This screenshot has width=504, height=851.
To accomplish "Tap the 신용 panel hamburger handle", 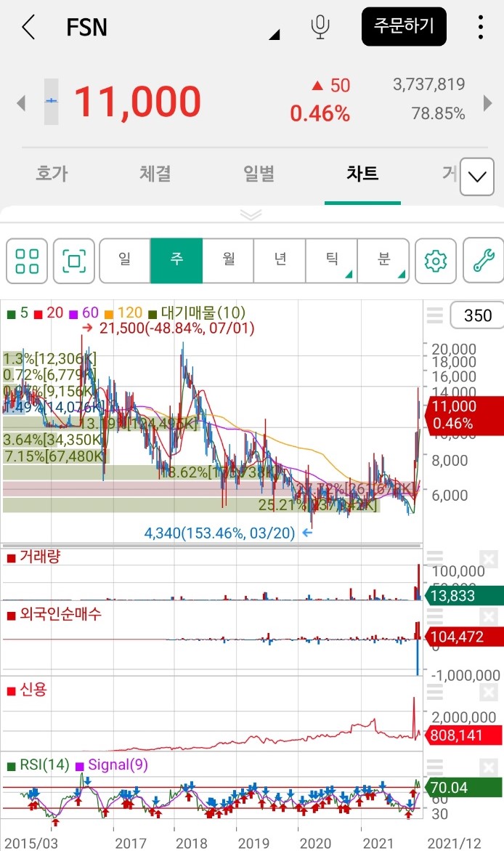I will point(435,692).
